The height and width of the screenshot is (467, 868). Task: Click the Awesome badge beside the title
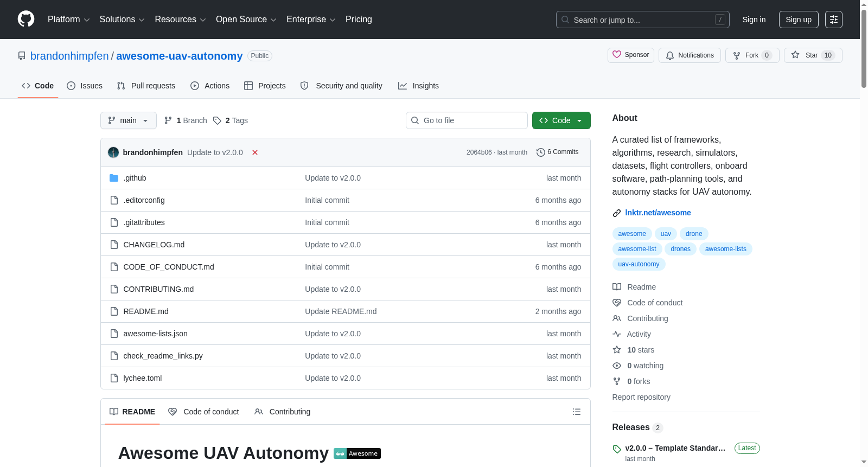[357, 453]
